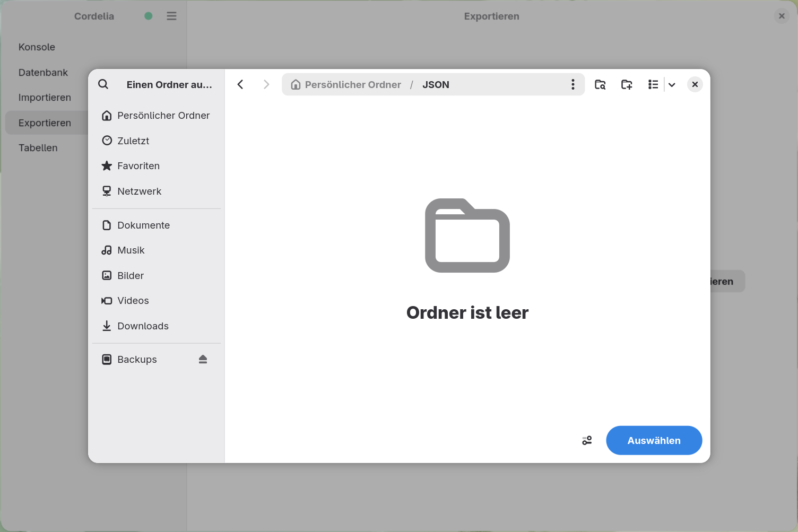Switch to list view with the view icon

653,84
